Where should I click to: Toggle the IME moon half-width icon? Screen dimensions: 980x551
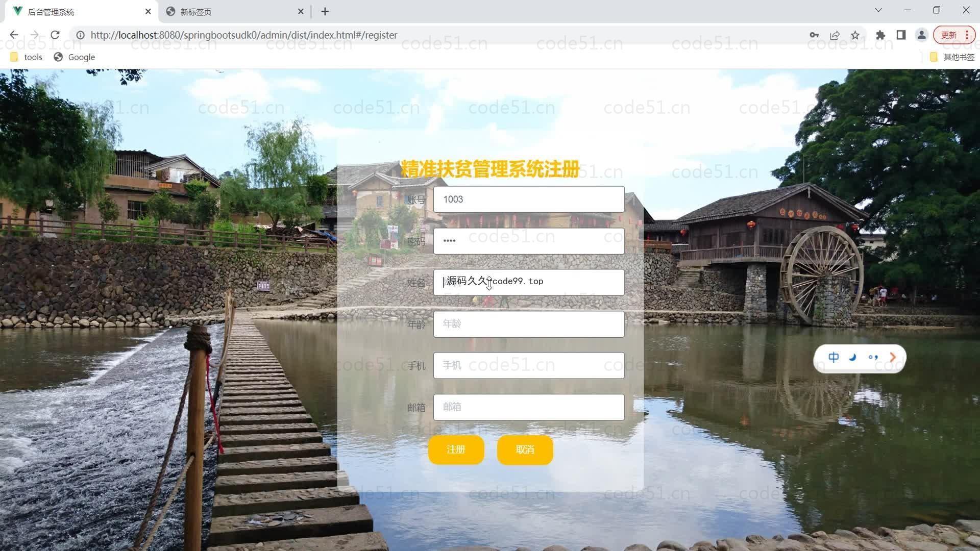[x=852, y=358]
